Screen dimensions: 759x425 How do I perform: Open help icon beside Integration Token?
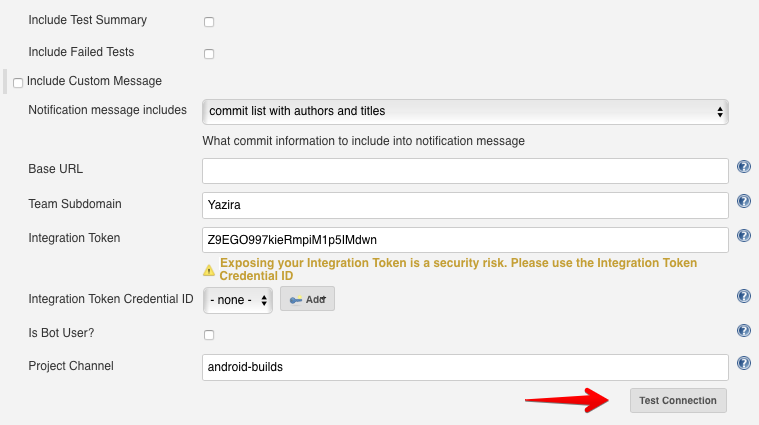click(744, 236)
